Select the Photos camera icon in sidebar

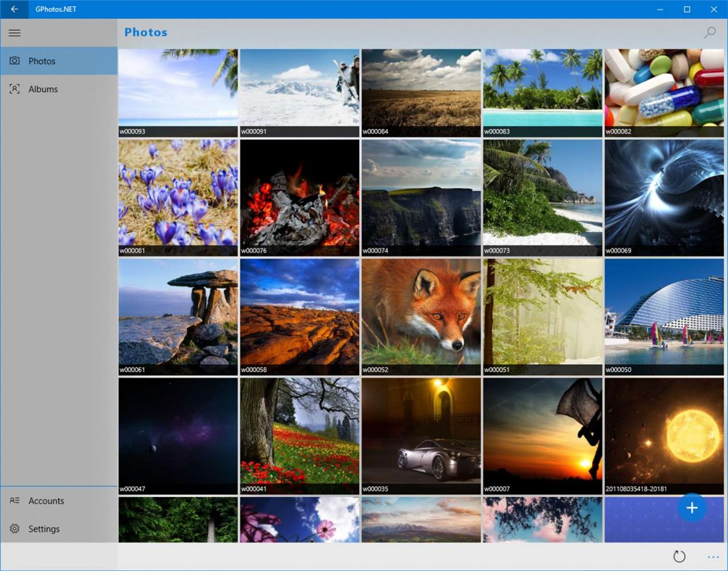click(x=15, y=61)
